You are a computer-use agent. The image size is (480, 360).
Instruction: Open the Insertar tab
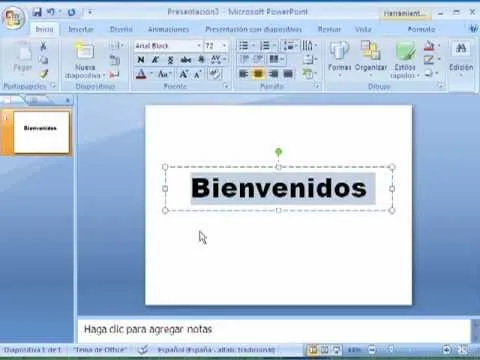81,29
